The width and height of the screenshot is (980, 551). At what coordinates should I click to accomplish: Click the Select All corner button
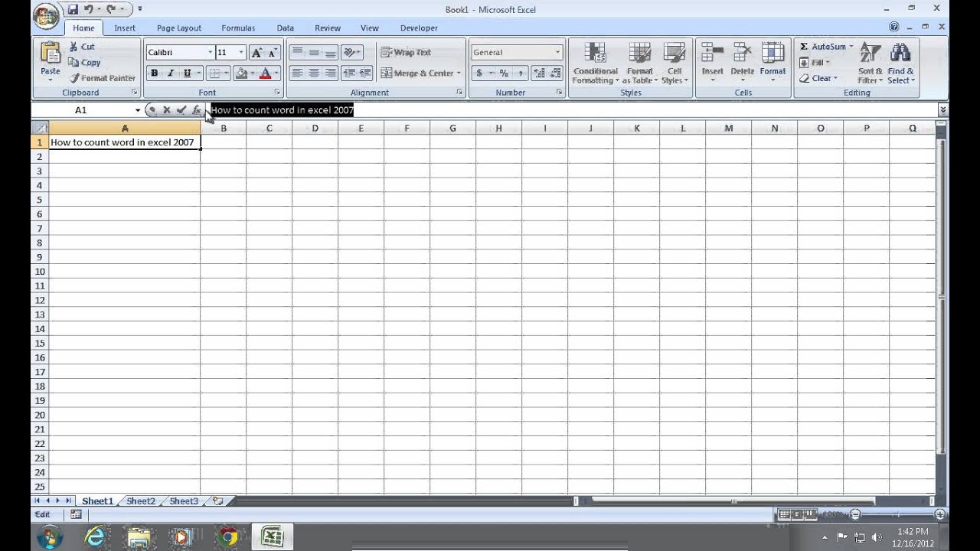click(x=40, y=128)
